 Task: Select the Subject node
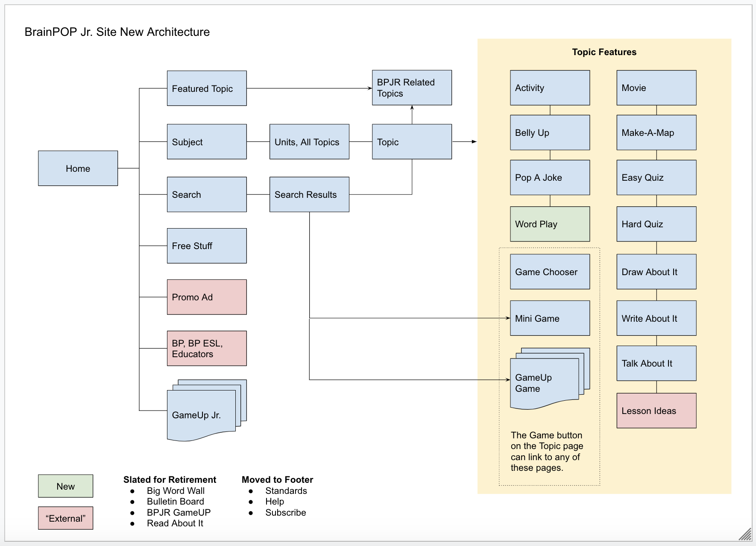click(207, 142)
